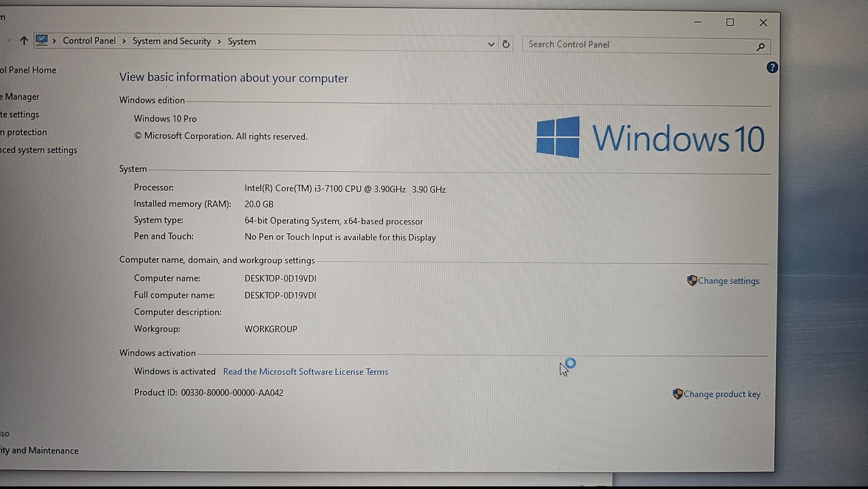Click the Search Control Panel field
This screenshot has width=868, height=489.
pyautogui.click(x=647, y=45)
